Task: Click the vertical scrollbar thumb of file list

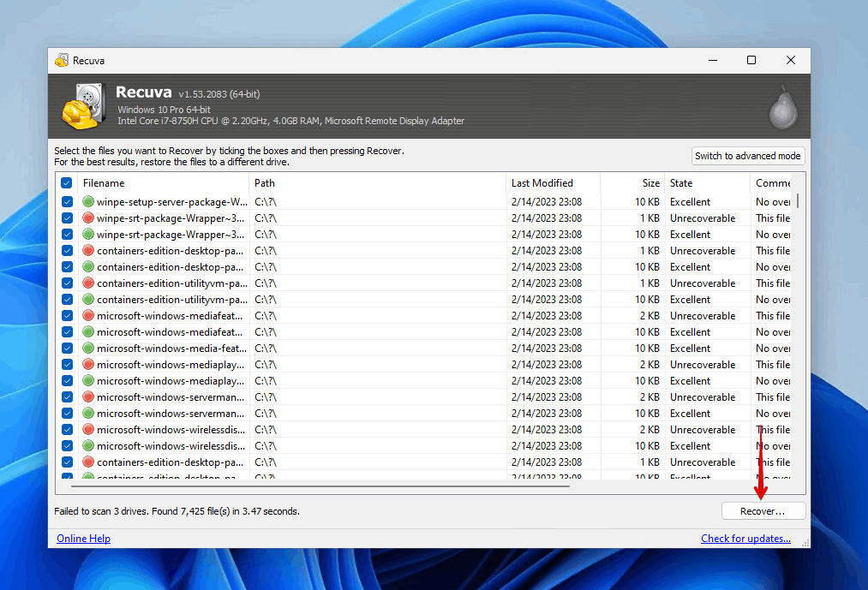Action: [798, 200]
